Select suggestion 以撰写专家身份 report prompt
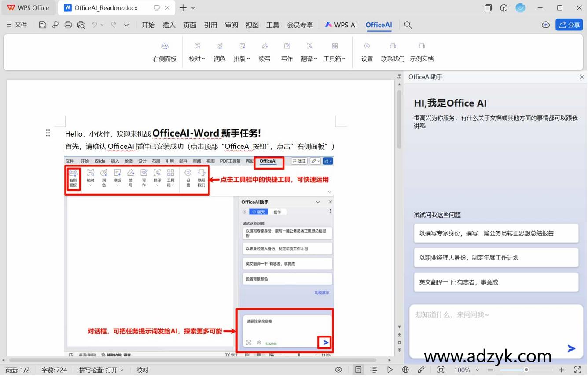This screenshot has width=588, height=377. pyautogui.click(x=496, y=233)
